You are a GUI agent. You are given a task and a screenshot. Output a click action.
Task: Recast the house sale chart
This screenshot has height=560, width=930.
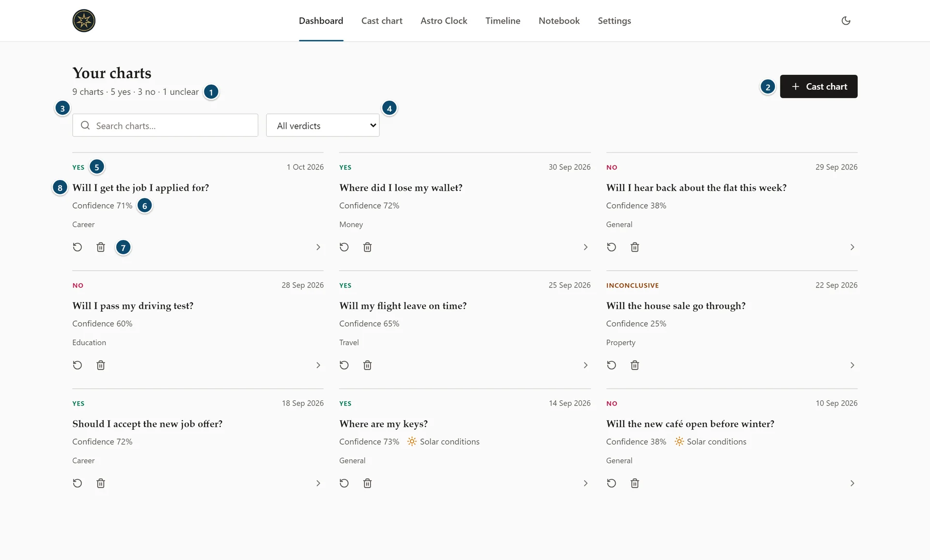pyautogui.click(x=611, y=365)
